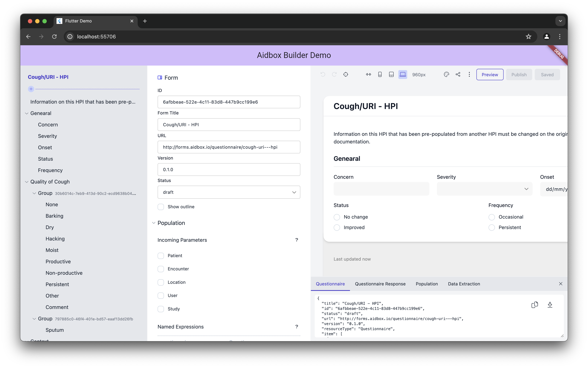The height and width of the screenshot is (368, 588).
Task: Click the Preview button
Action: tap(490, 75)
